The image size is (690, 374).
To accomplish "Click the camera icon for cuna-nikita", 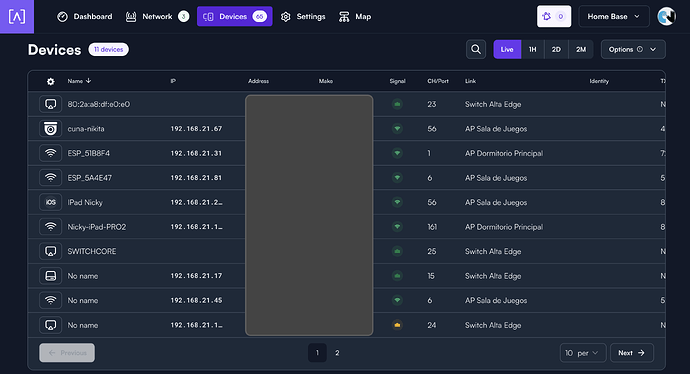I will (51, 129).
